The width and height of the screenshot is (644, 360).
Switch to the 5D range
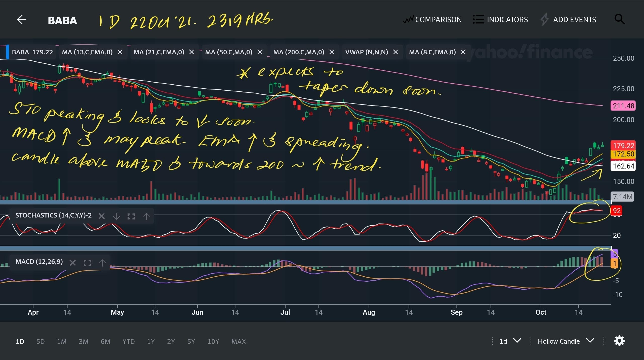tap(41, 341)
